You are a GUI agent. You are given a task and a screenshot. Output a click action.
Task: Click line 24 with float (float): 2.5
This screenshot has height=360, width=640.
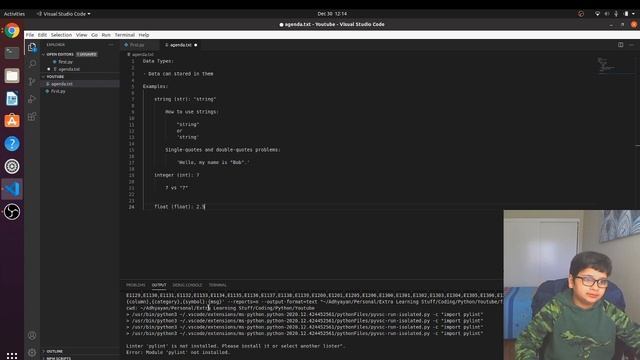[x=180, y=207]
